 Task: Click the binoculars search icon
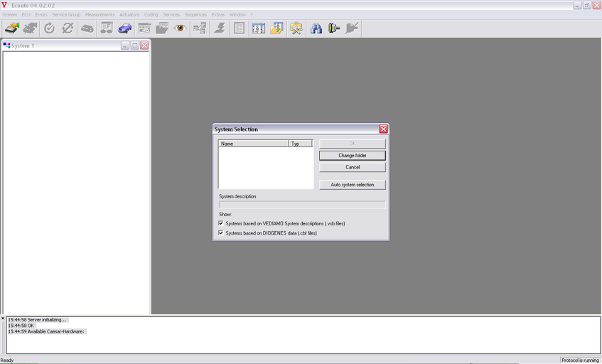[x=316, y=28]
